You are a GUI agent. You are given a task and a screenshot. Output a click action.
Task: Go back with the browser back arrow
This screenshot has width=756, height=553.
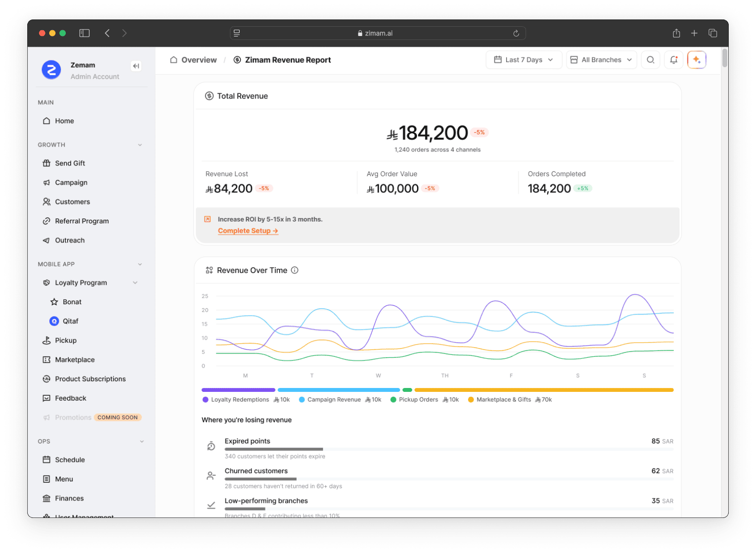pyautogui.click(x=107, y=33)
